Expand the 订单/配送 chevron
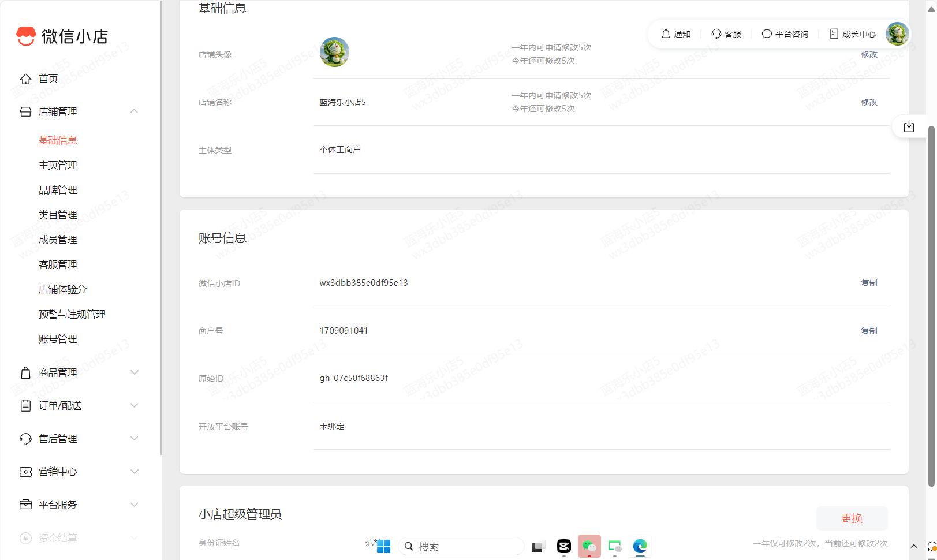This screenshot has width=937, height=560. click(x=134, y=405)
